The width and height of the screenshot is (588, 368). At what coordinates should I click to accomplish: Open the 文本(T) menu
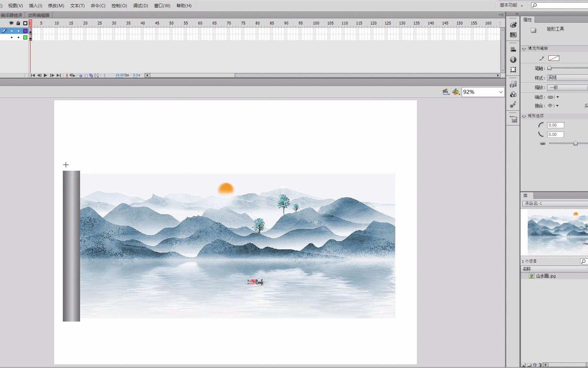(77, 6)
